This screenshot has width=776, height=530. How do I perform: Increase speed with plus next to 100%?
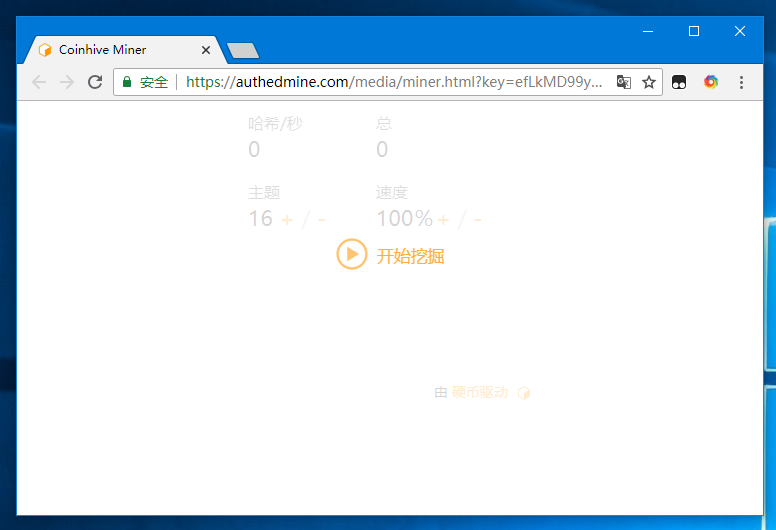coord(443,220)
